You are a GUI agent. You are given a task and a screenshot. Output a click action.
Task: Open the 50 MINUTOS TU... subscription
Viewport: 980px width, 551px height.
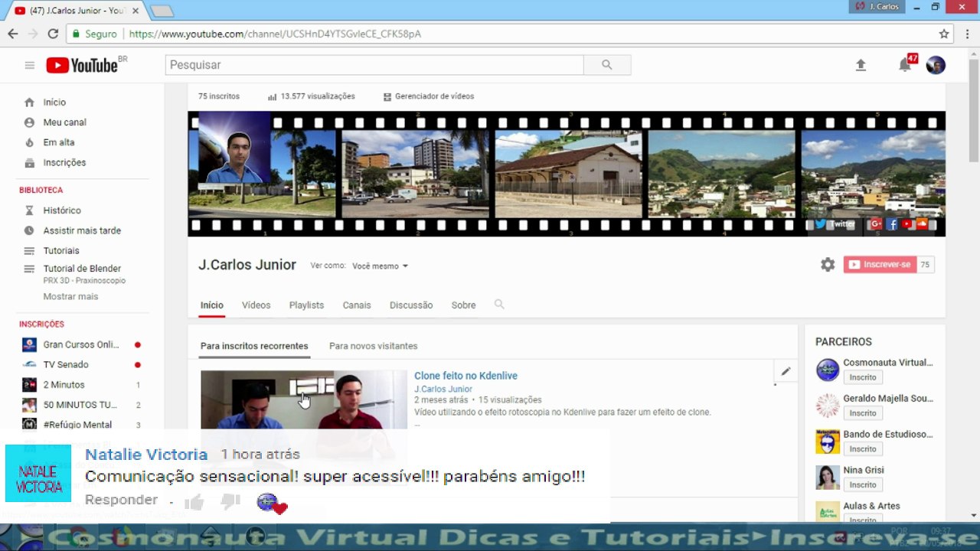coord(81,405)
